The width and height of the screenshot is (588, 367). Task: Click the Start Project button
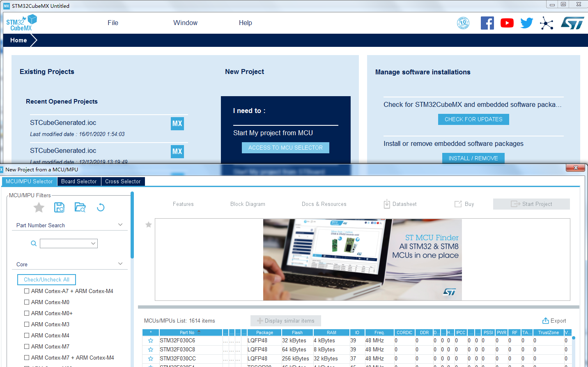[531, 204]
